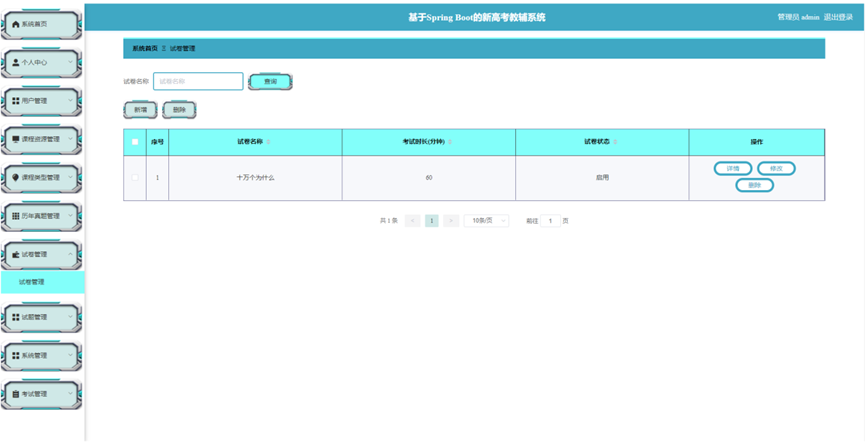Viewport: 865px width, 443px height.
Task: Click the clipboard icon beside 考试管理
Action: (x=15, y=394)
